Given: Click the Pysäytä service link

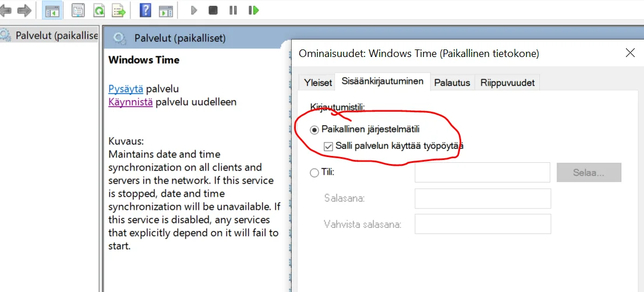Looking at the screenshot, I should (x=126, y=89).
